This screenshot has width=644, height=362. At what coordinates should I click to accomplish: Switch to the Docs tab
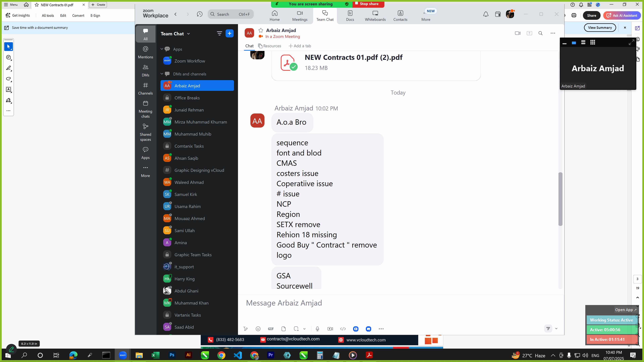pos(350,16)
